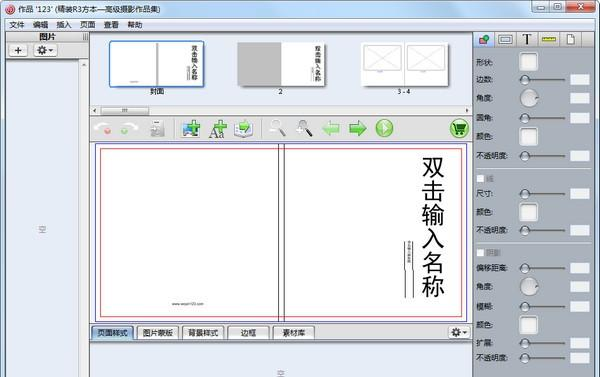The image size is (600, 377).
Task: Click the shape 角度 dial
Action: (530, 98)
